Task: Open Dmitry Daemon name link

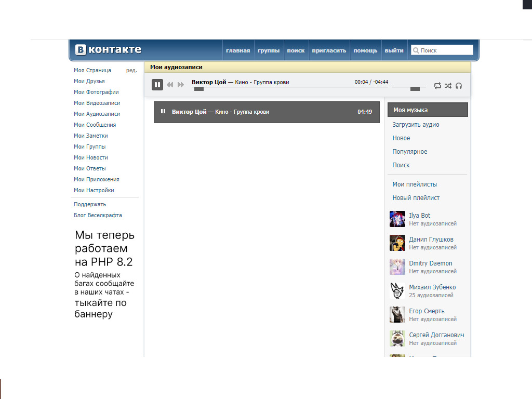Action: pyautogui.click(x=431, y=263)
